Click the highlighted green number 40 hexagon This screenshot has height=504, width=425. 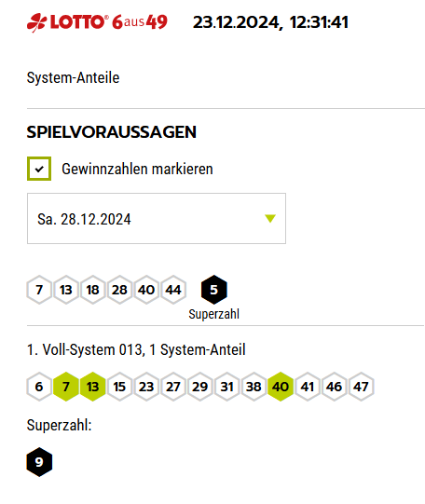(x=281, y=387)
